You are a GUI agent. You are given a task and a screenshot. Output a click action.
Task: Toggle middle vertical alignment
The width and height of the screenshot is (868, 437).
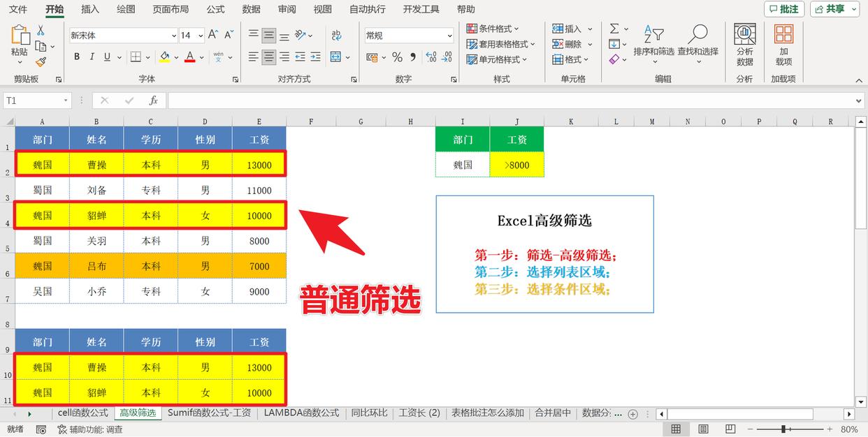coord(269,35)
